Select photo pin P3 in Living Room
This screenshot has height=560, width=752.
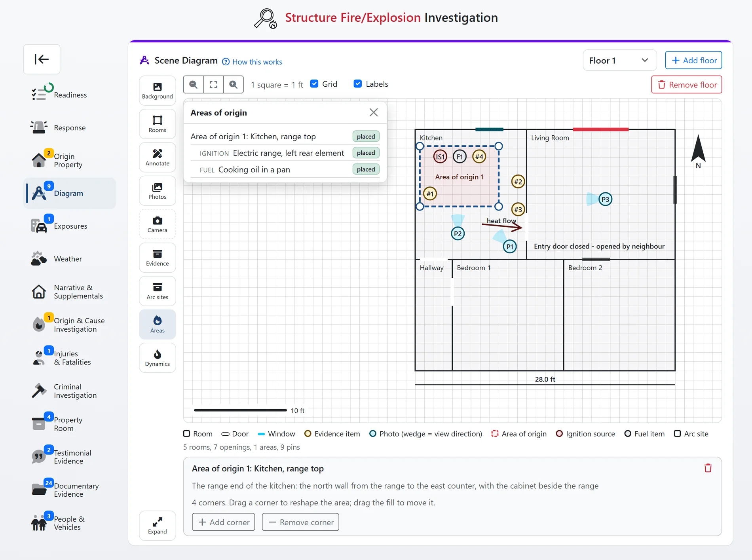(605, 199)
